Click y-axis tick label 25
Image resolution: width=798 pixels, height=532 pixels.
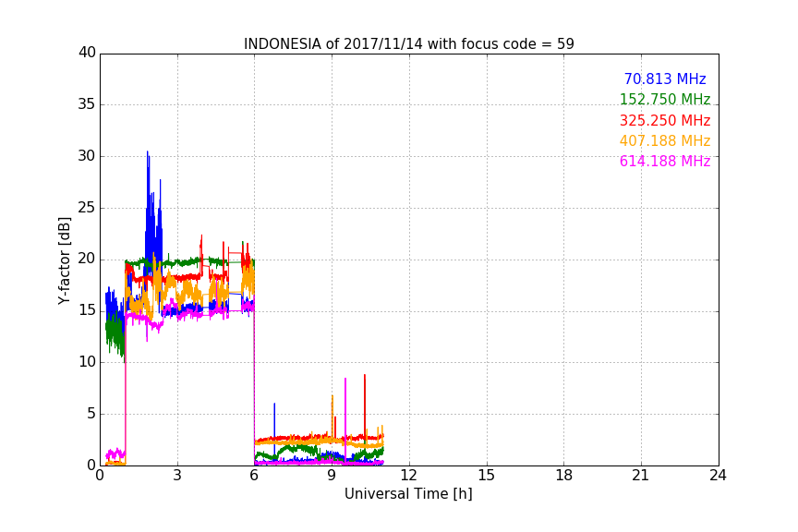point(87,208)
